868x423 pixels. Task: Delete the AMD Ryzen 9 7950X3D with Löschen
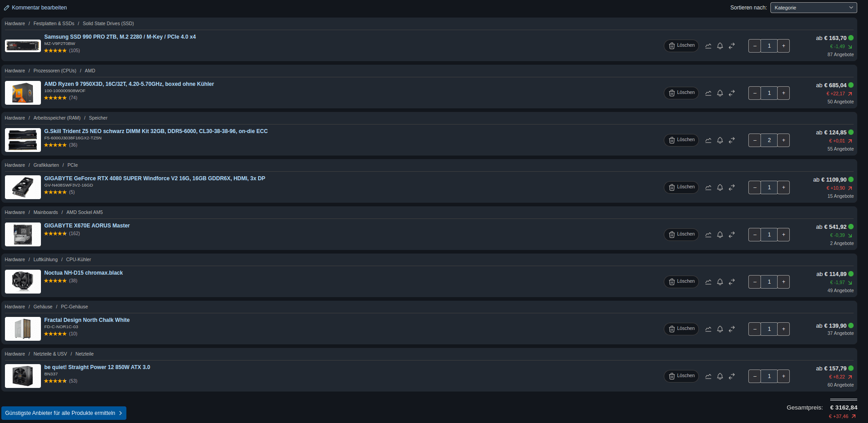[681, 93]
